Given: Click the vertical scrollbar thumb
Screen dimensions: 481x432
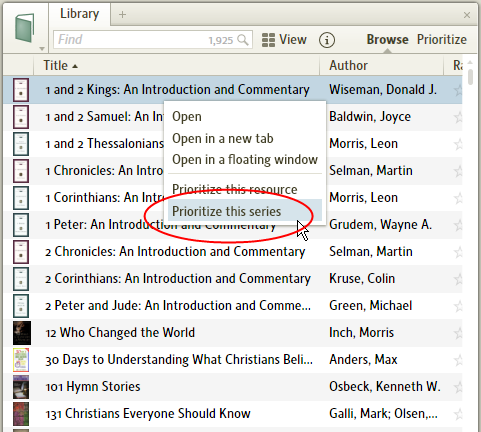Looking at the screenshot, I should click(x=470, y=77).
